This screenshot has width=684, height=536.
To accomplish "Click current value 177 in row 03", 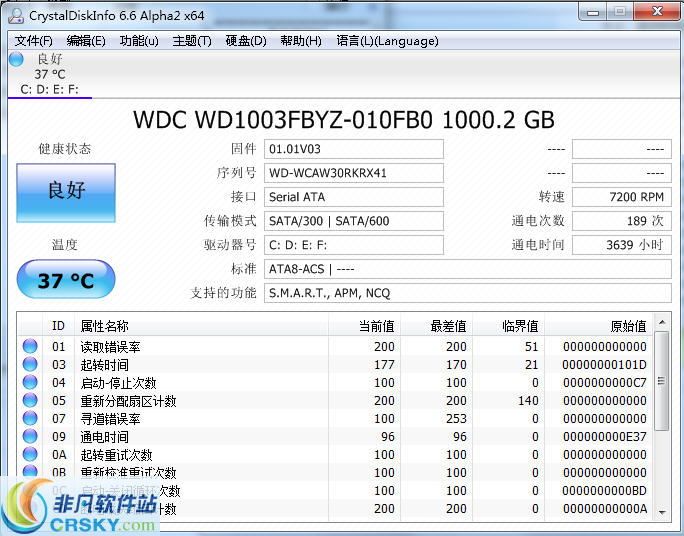I will point(384,365).
